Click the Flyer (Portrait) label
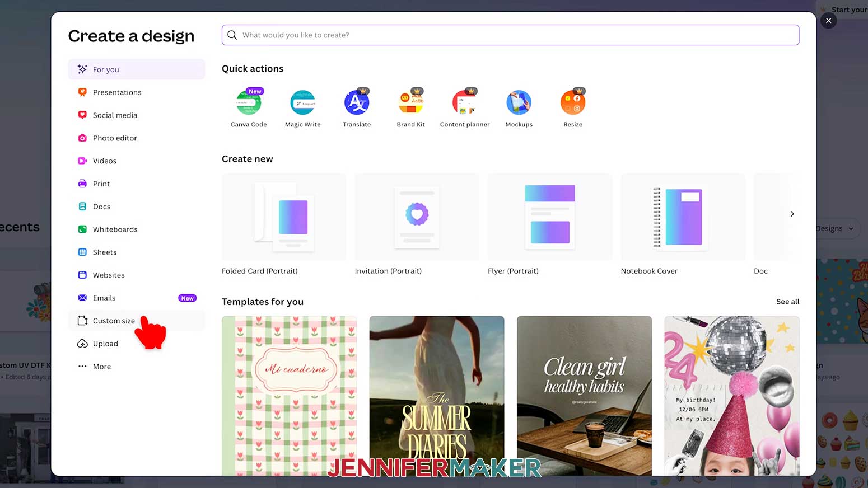 pos(513,271)
